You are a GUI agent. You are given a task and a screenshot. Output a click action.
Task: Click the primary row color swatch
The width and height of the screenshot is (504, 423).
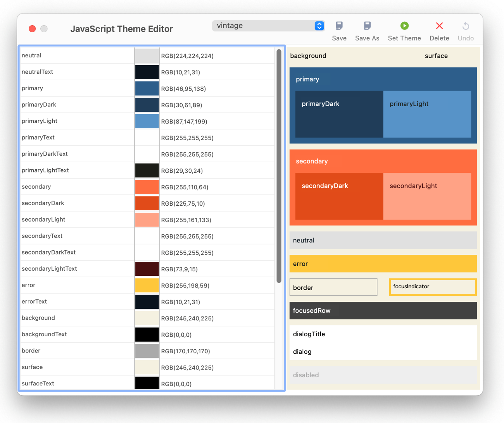(147, 88)
